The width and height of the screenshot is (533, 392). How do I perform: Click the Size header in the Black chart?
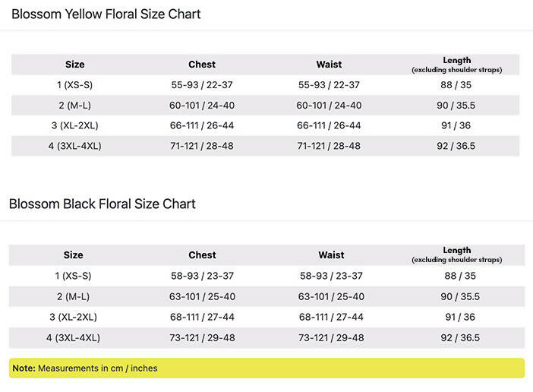(x=74, y=255)
